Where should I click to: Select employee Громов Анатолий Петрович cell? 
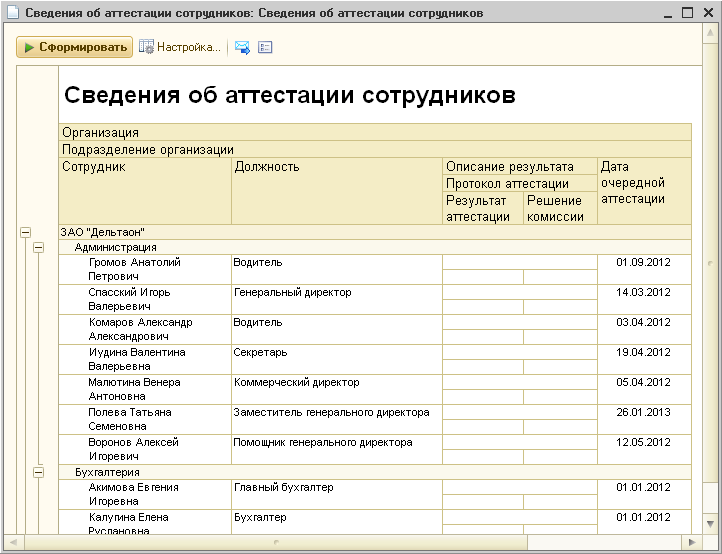coord(135,269)
